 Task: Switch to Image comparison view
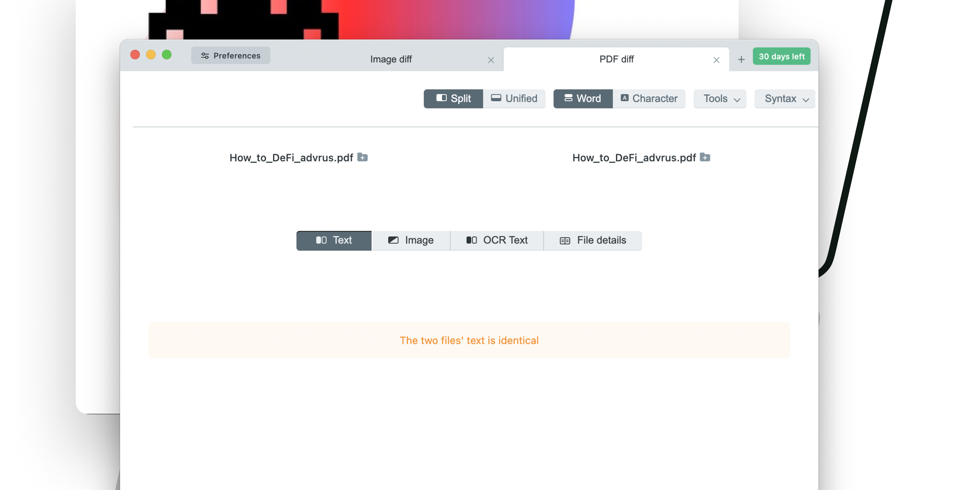pos(411,241)
